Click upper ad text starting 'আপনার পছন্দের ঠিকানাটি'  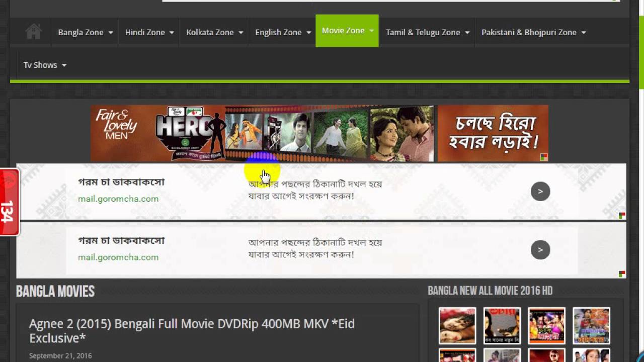(315, 190)
